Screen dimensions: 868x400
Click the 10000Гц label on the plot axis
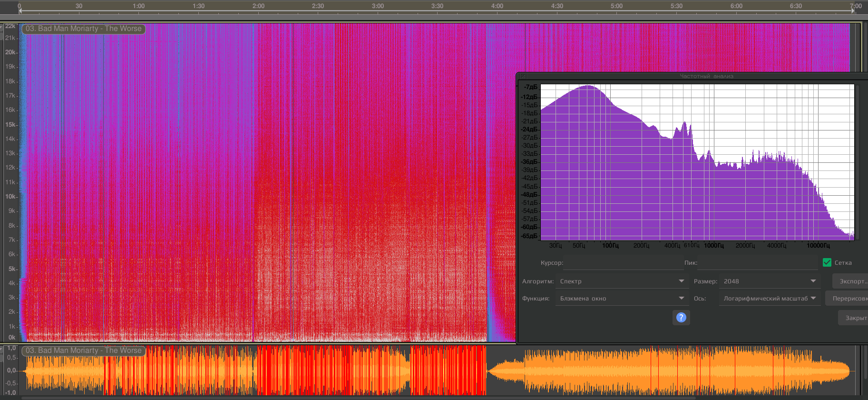818,246
